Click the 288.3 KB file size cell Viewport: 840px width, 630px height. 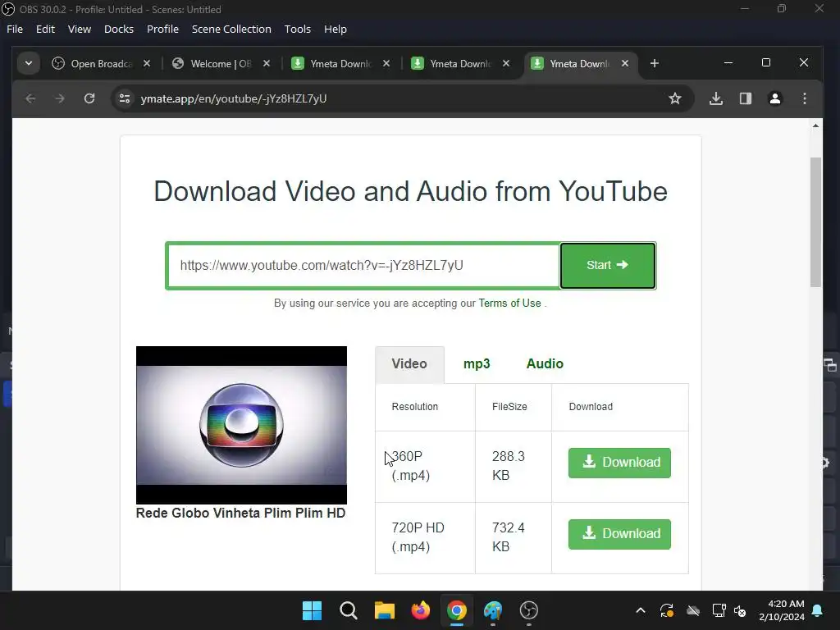click(514, 467)
